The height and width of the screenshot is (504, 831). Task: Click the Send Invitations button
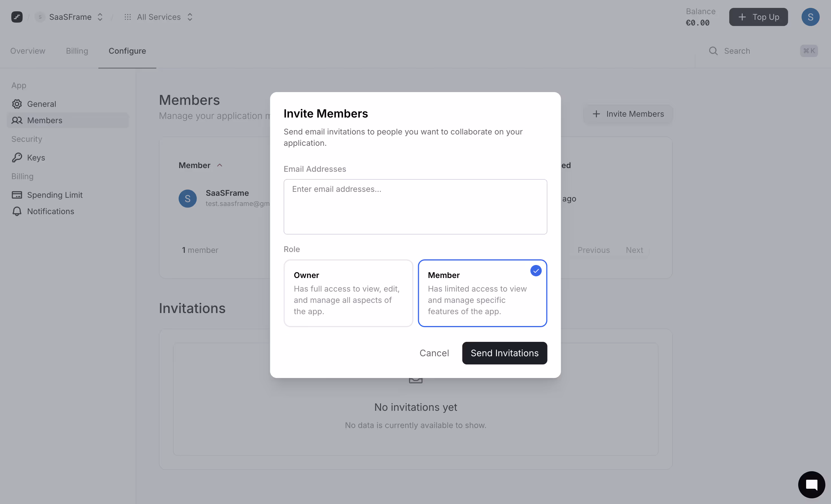pyautogui.click(x=504, y=353)
